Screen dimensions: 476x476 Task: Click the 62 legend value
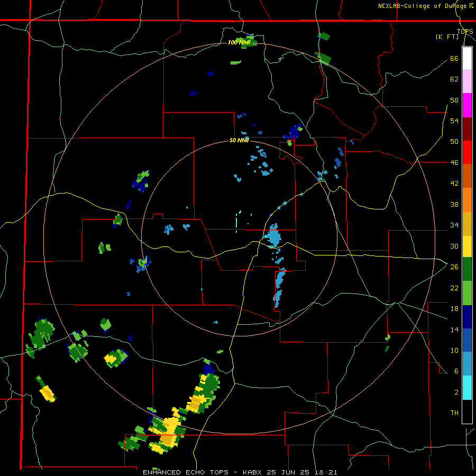(x=454, y=79)
